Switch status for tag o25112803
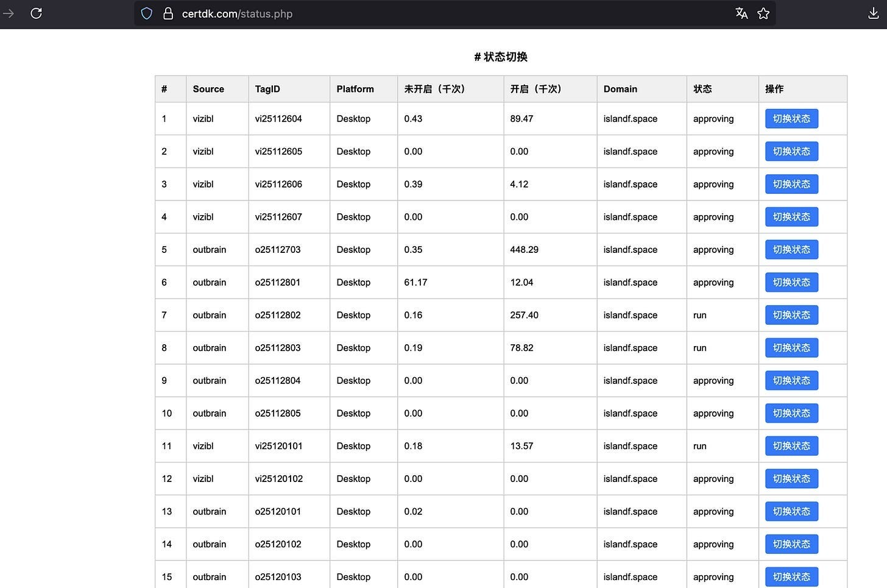The height and width of the screenshot is (588, 887). coord(791,348)
